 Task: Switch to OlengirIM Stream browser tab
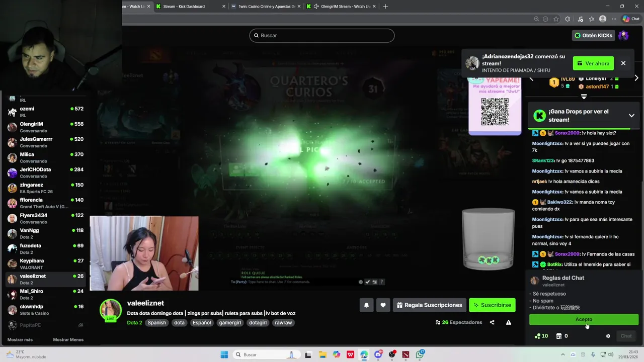coord(342,7)
